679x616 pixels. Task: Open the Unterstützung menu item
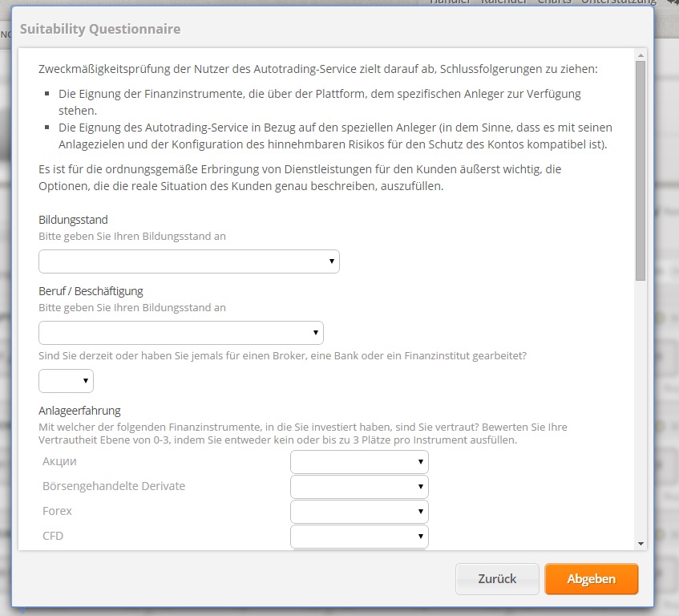pos(618,2)
